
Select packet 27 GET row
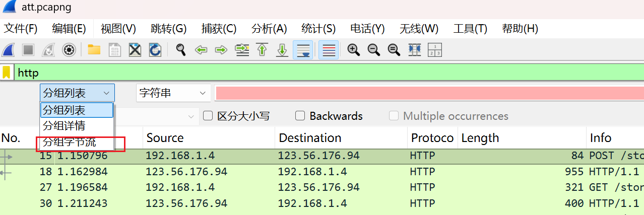point(322,188)
